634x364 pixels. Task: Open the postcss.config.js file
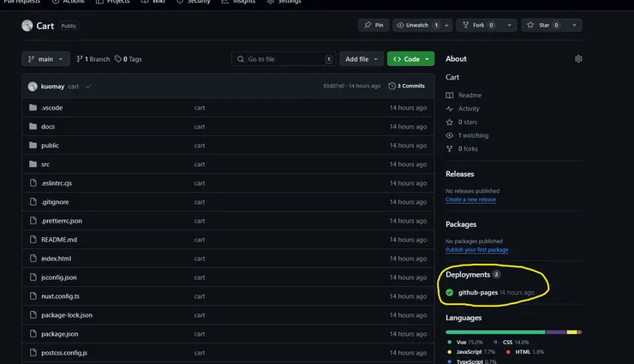coord(64,353)
